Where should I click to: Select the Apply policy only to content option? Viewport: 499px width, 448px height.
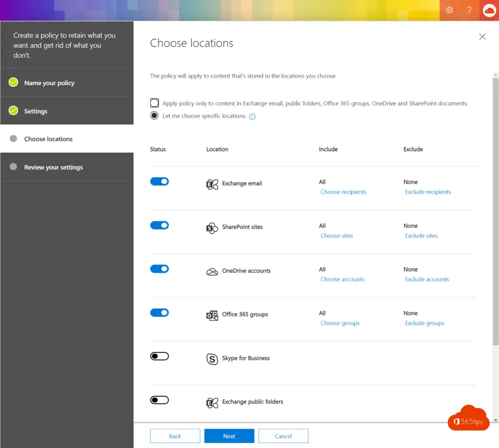click(154, 103)
